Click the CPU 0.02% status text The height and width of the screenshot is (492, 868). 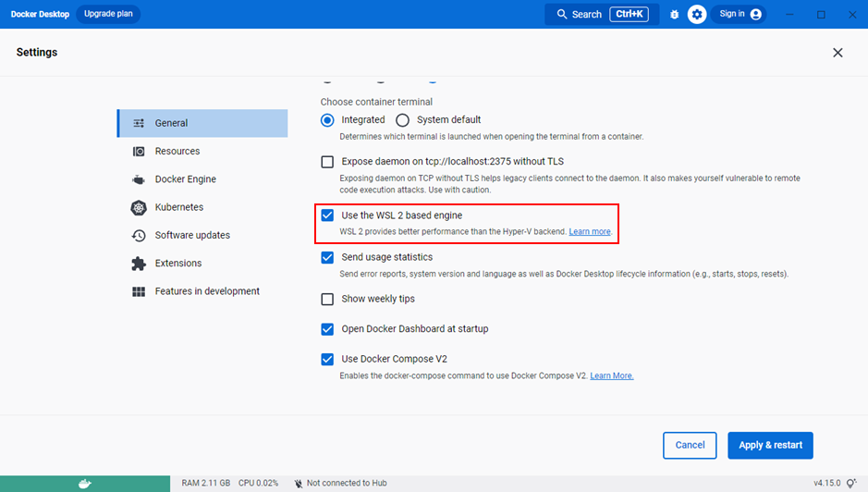coord(259,483)
